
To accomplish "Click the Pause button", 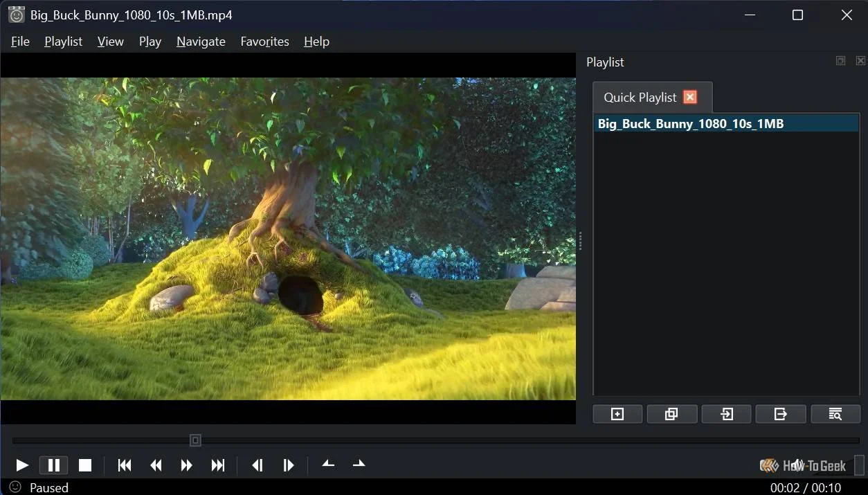I will pyautogui.click(x=53, y=465).
